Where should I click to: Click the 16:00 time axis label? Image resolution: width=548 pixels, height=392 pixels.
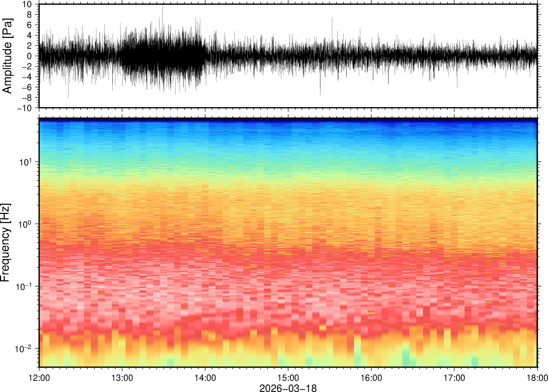click(x=371, y=378)
